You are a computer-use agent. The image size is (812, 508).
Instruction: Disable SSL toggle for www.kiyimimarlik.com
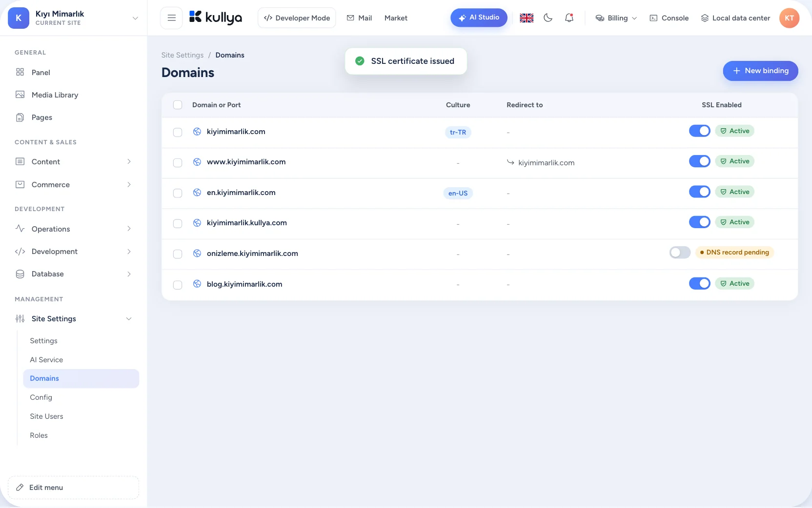pos(699,161)
